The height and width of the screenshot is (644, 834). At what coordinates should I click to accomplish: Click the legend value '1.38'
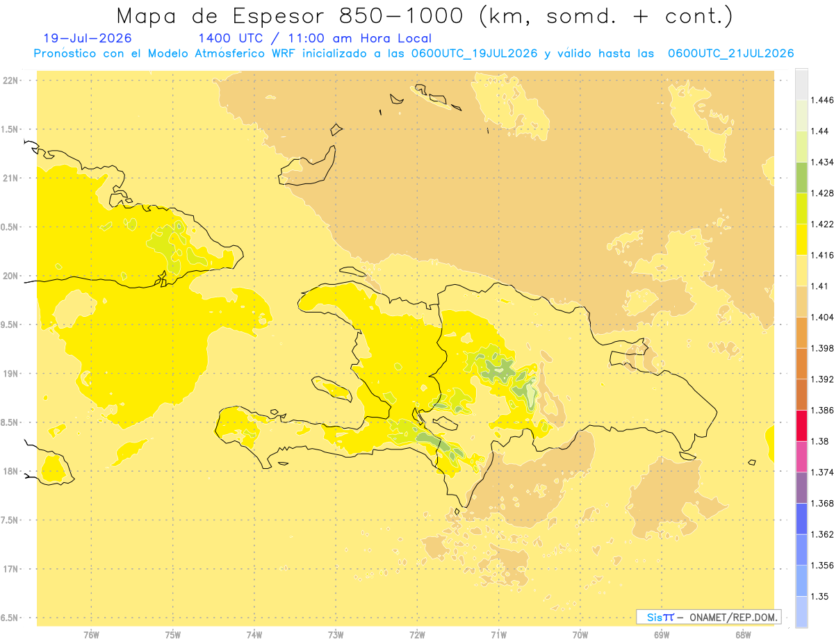(x=819, y=441)
